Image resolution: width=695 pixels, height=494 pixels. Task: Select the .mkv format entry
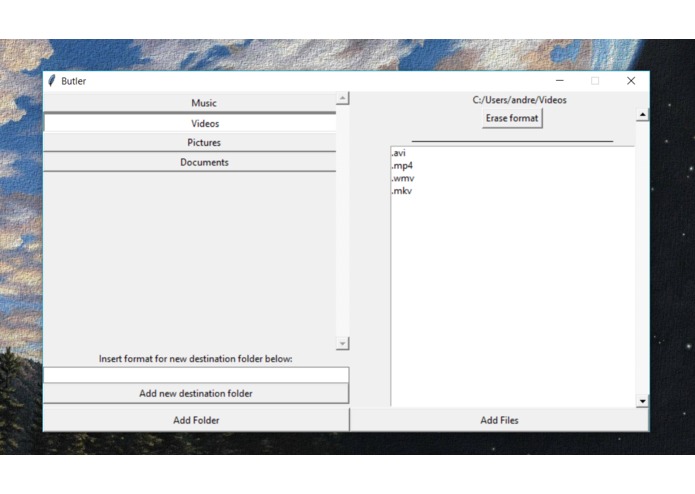[402, 191]
